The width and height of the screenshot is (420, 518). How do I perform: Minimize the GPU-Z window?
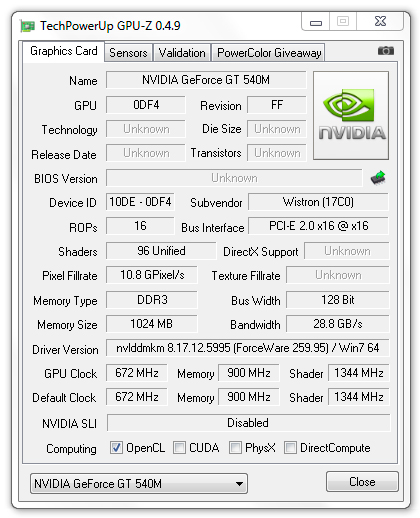[x=315, y=22]
